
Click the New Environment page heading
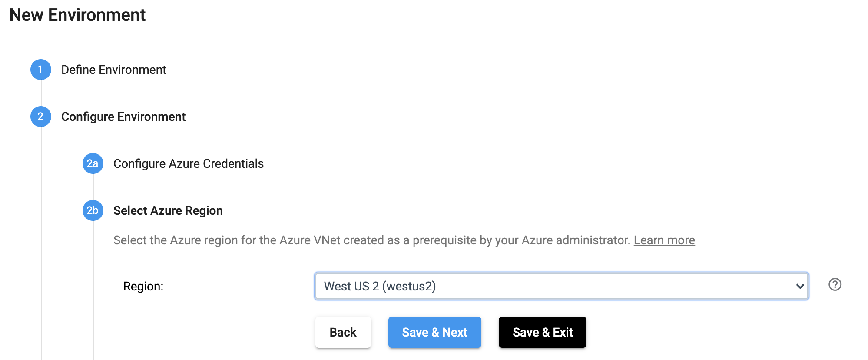pos(77,15)
